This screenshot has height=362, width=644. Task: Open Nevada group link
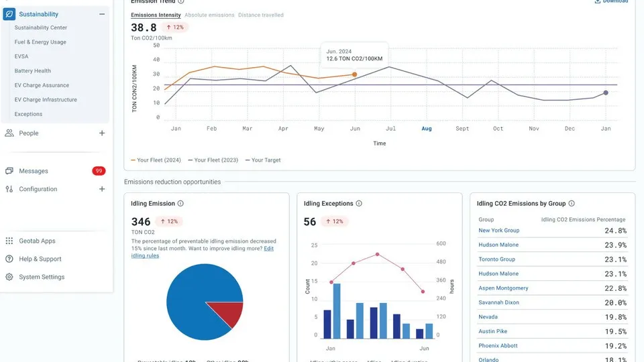pos(488,317)
